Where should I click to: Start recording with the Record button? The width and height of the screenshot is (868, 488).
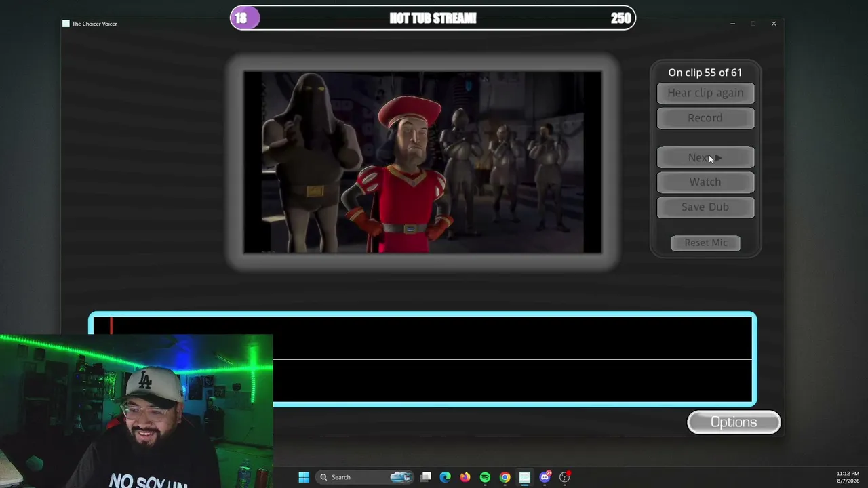(705, 118)
